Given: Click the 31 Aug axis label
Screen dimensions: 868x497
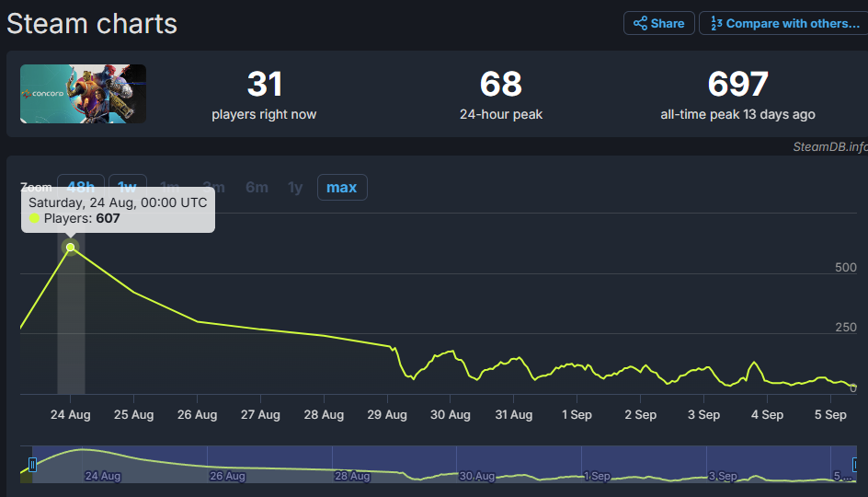Looking at the screenshot, I should (514, 414).
